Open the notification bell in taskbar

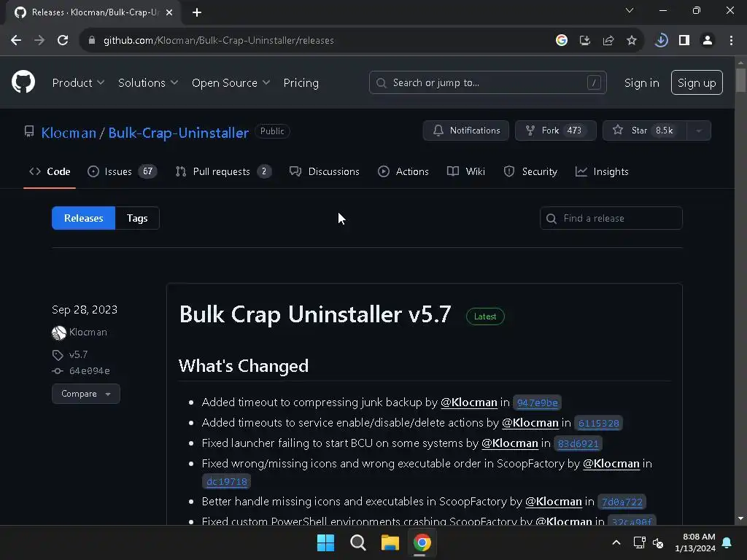click(727, 542)
